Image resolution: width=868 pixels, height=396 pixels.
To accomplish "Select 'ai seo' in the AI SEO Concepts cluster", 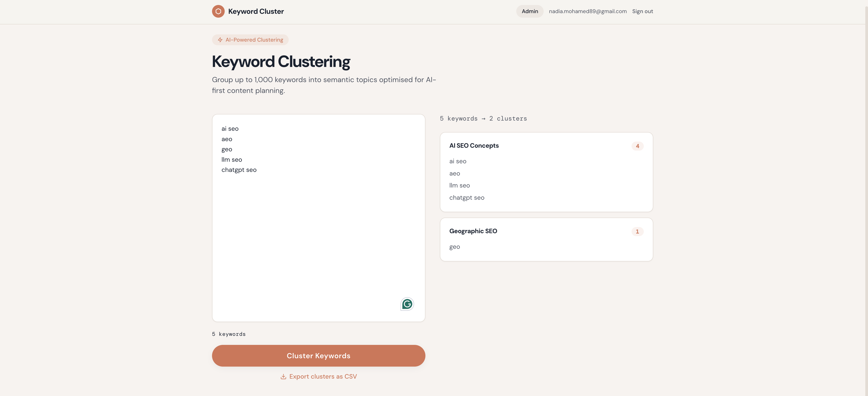I will (458, 161).
